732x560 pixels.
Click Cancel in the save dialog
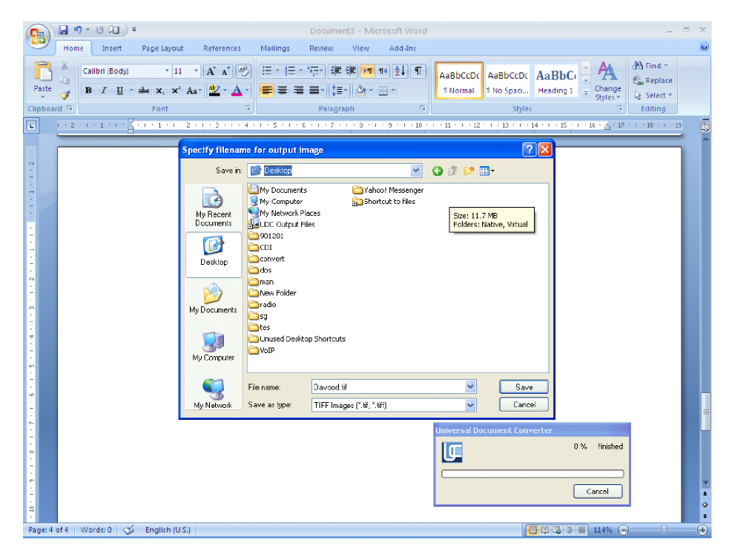click(524, 404)
